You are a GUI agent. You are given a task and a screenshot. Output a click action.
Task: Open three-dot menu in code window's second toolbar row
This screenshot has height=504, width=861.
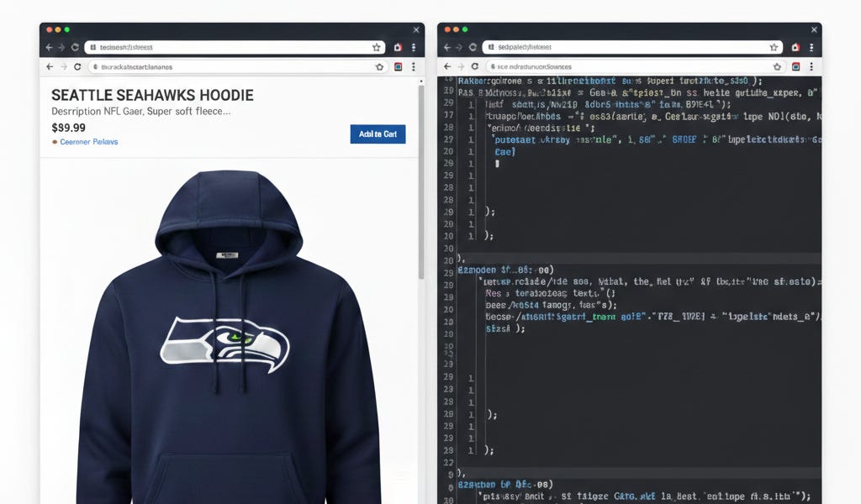tap(811, 66)
